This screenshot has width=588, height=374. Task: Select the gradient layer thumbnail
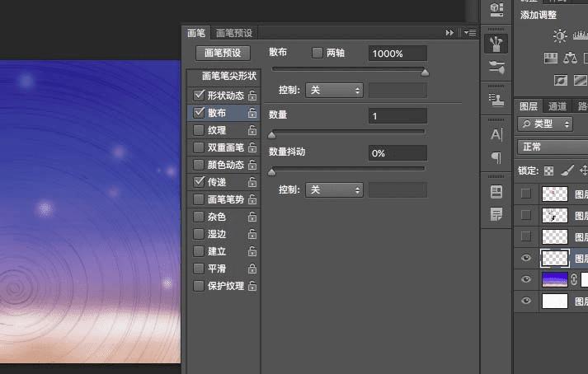(x=555, y=279)
